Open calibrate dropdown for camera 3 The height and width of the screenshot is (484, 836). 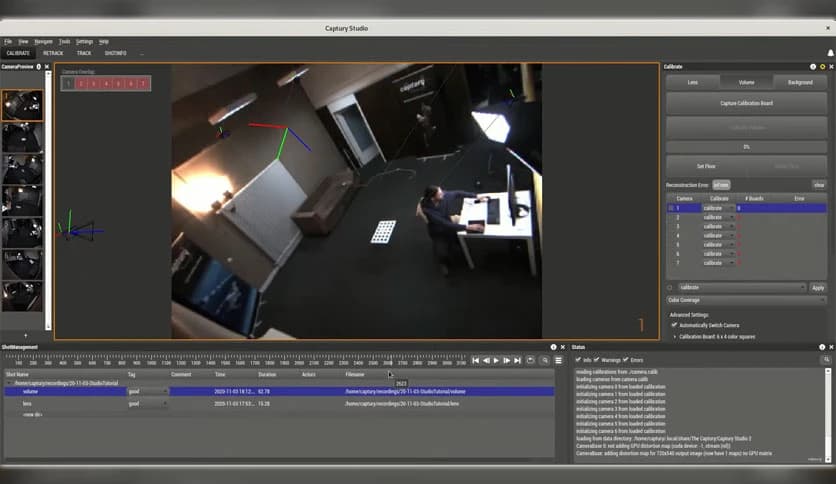tap(718, 227)
